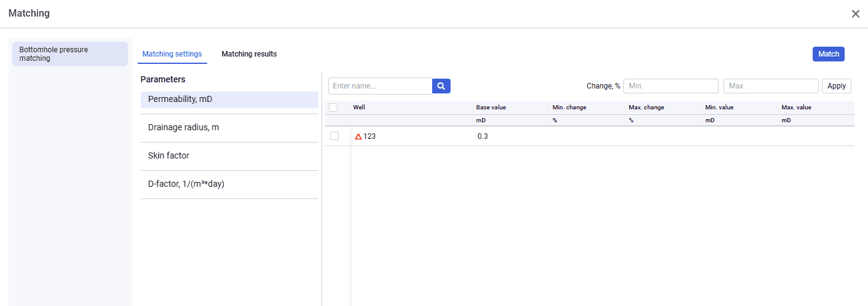Screen dimensions: 868x306
Task: Click the search magnifier icon button
Action: click(x=441, y=86)
